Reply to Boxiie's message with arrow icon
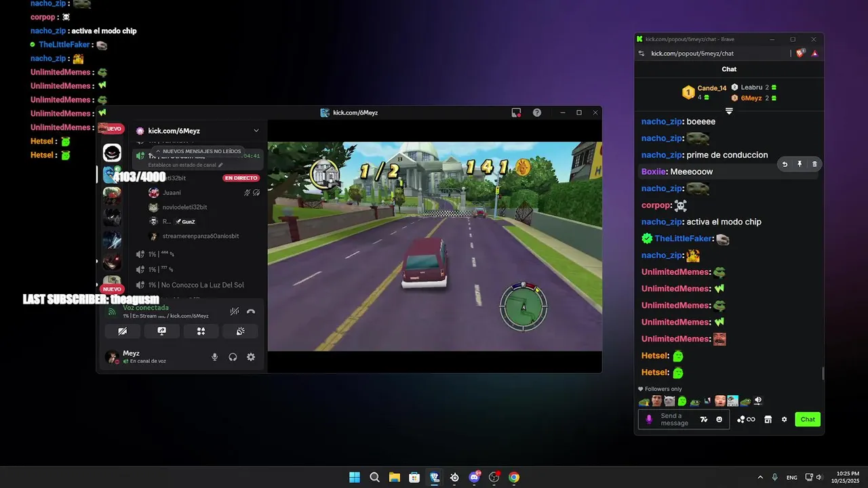The width and height of the screenshot is (868, 488). 785,164
